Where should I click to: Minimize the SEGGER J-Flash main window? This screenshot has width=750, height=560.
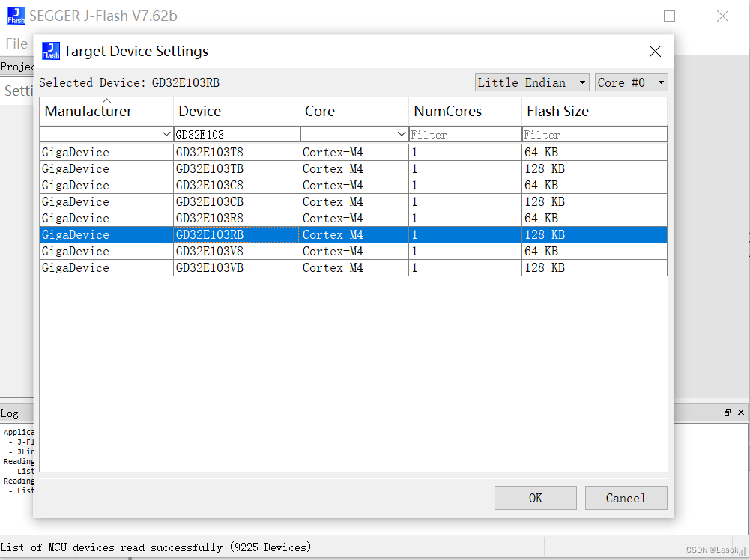click(618, 16)
